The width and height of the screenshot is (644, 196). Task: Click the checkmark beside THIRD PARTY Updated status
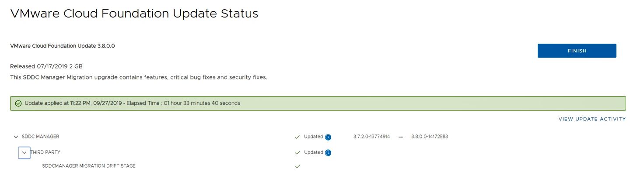point(297,153)
